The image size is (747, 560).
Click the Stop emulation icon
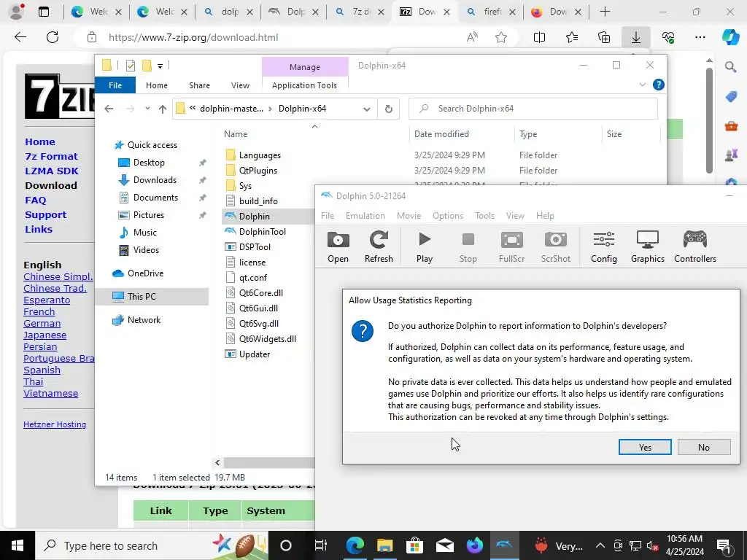click(x=468, y=246)
